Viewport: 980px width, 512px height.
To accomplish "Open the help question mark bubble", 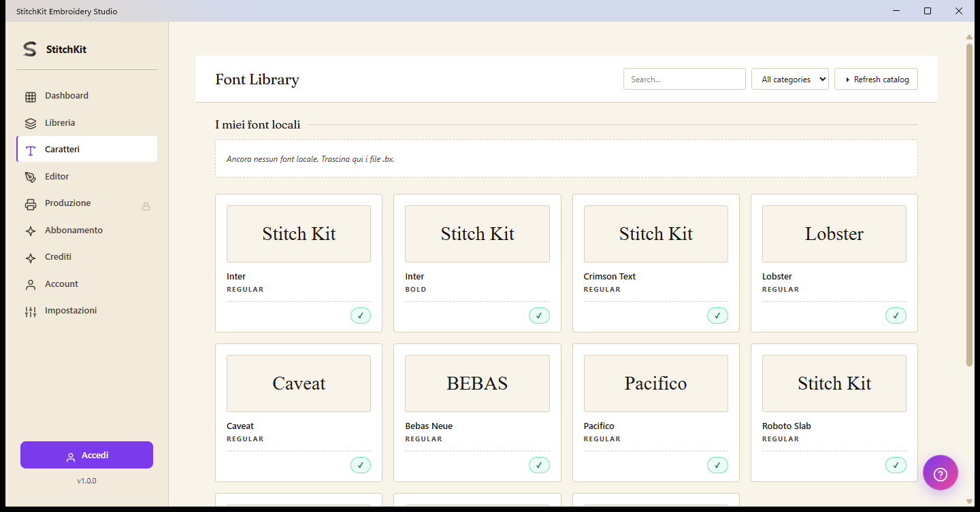I will click(941, 473).
